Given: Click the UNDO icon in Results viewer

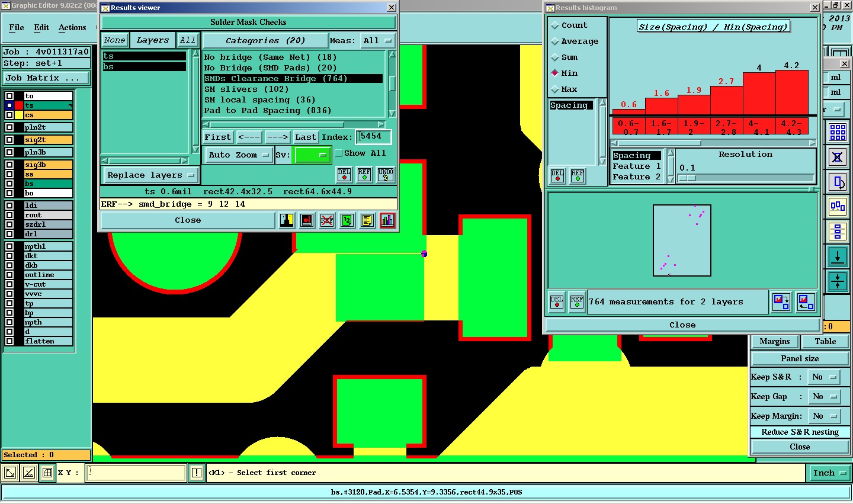Looking at the screenshot, I should 386,175.
